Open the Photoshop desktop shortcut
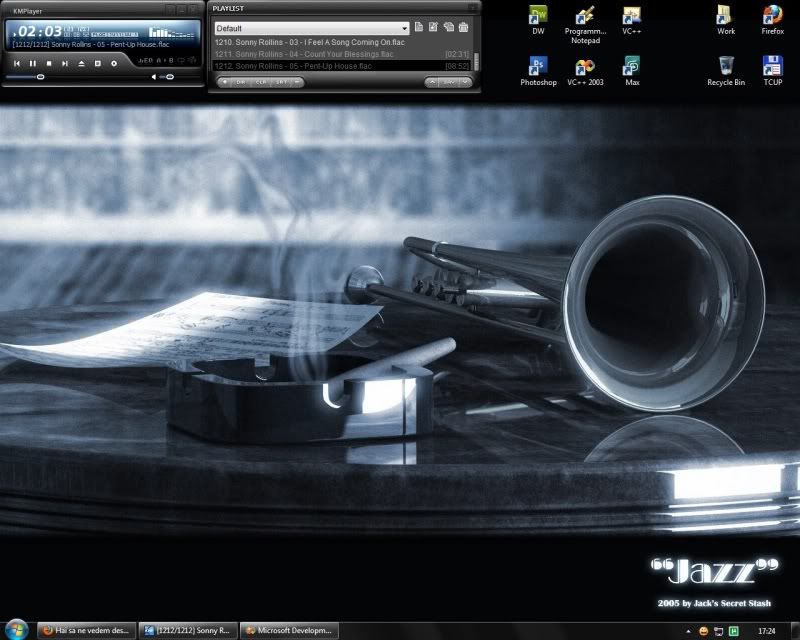 click(x=538, y=71)
